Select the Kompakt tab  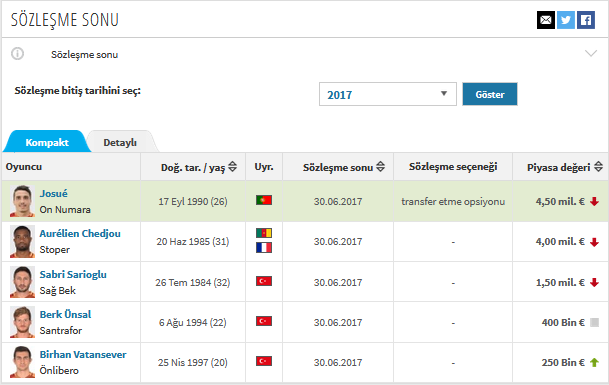[x=47, y=143]
